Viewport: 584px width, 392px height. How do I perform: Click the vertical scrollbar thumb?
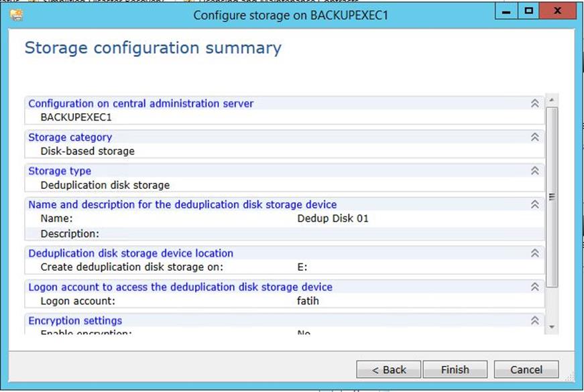coord(552,196)
